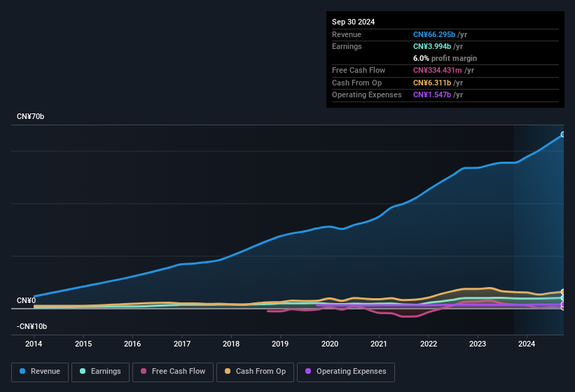The image size is (575, 392).
Task: Toggle the Earnings legend button
Action: tap(100, 372)
